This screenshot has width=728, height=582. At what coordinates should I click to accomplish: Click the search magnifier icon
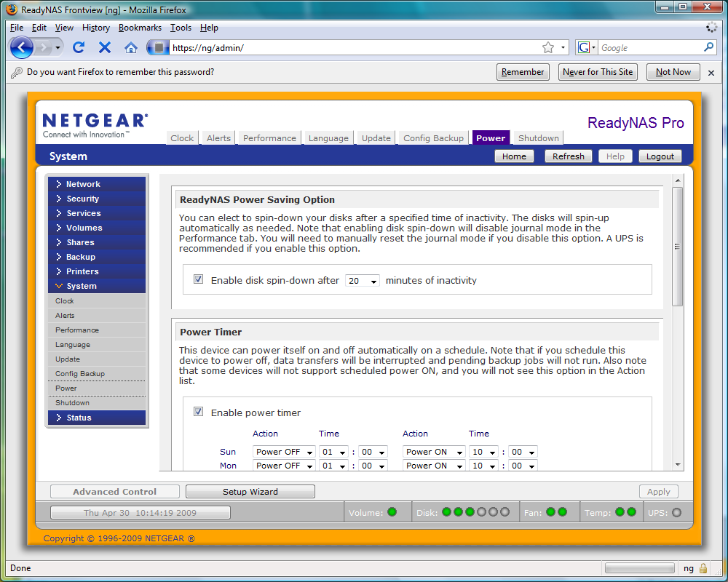(x=708, y=47)
